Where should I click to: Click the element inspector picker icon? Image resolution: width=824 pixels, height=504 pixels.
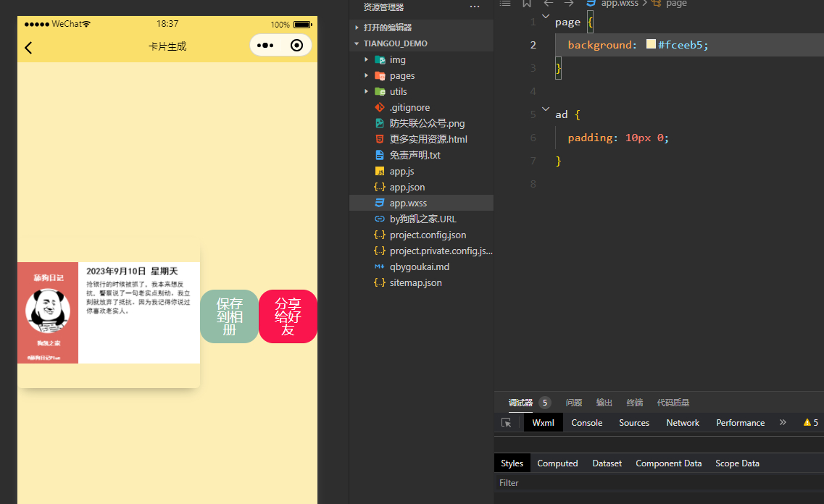click(x=507, y=423)
